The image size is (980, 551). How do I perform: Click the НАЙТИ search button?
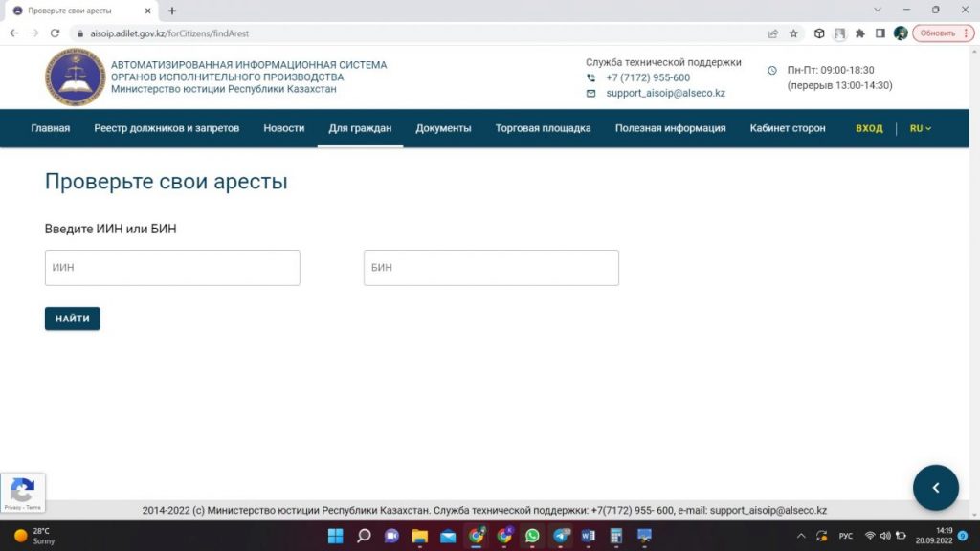(73, 319)
